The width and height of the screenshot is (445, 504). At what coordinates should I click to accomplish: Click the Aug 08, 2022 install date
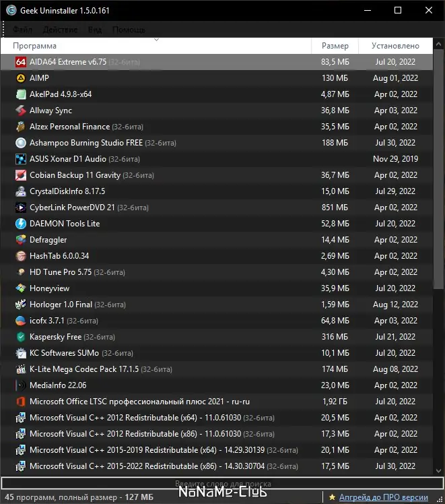[395, 369]
